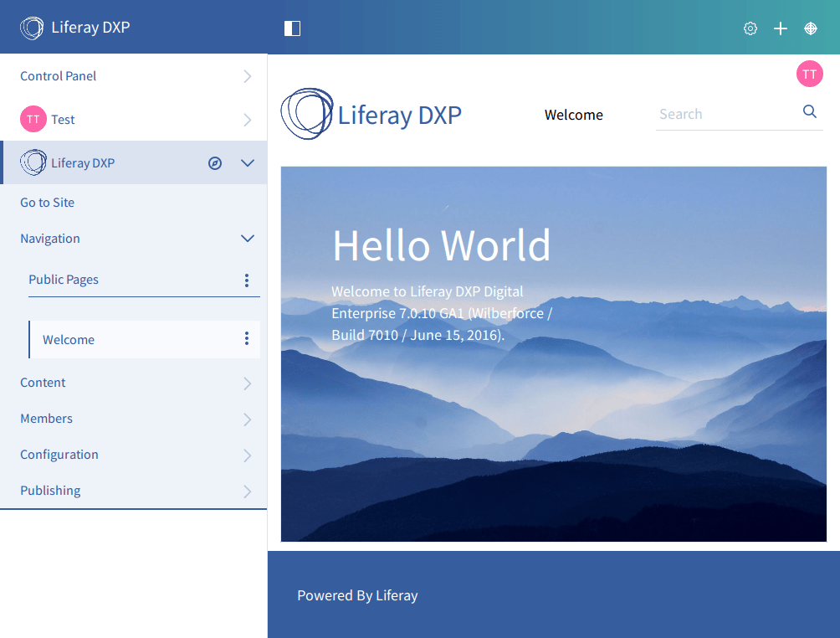Expand the Members section

point(133,419)
